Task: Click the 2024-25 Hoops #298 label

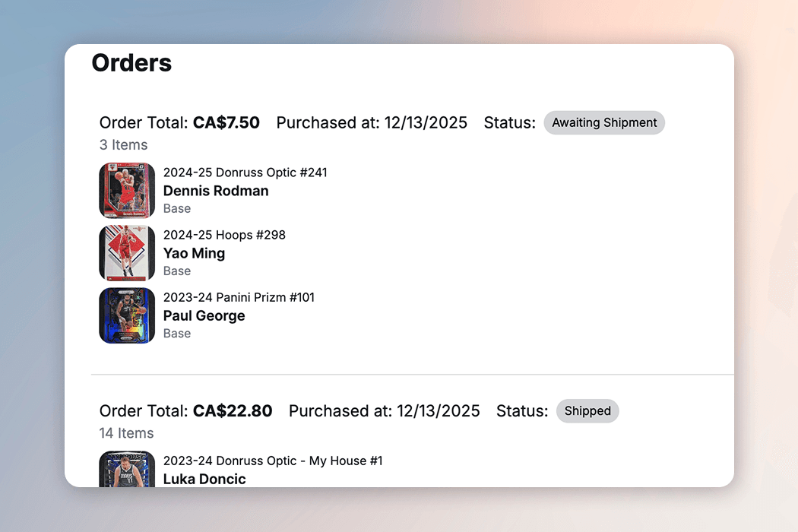Action: (224, 235)
